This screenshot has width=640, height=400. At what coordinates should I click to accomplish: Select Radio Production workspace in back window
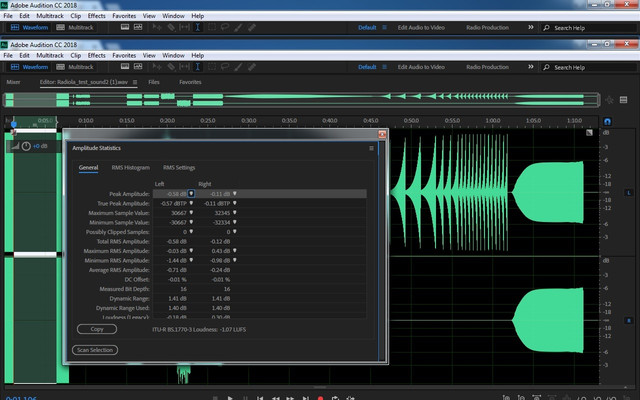click(x=487, y=27)
